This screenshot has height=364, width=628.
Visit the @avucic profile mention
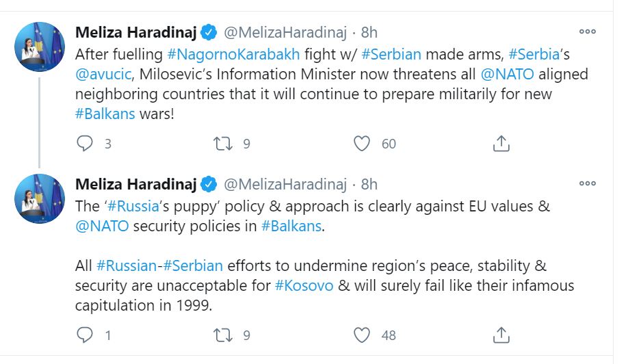coord(103,74)
